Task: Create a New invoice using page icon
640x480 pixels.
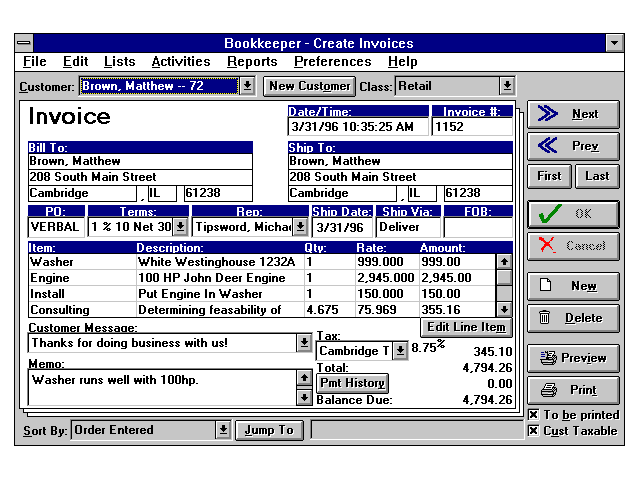Action: click(x=573, y=286)
